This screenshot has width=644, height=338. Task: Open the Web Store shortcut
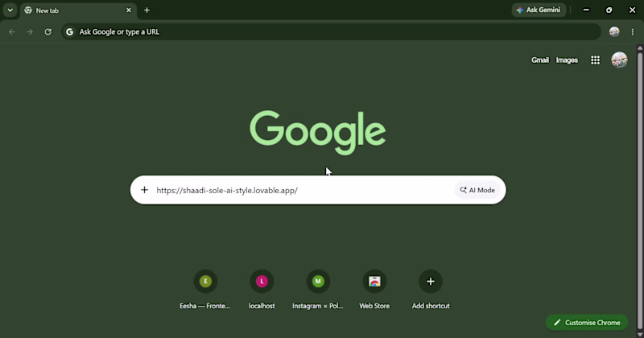pyautogui.click(x=374, y=288)
